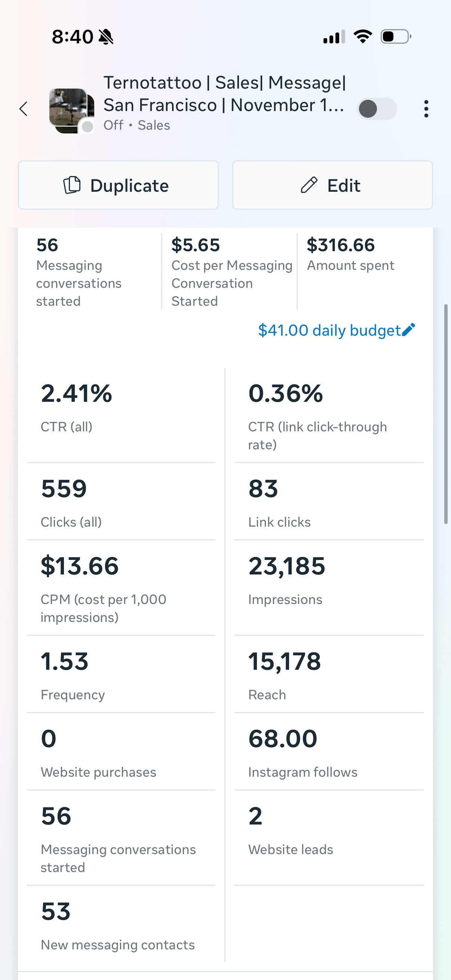Click the Edit button
Image resolution: width=451 pixels, height=980 pixels.
[x=331, y=185]
